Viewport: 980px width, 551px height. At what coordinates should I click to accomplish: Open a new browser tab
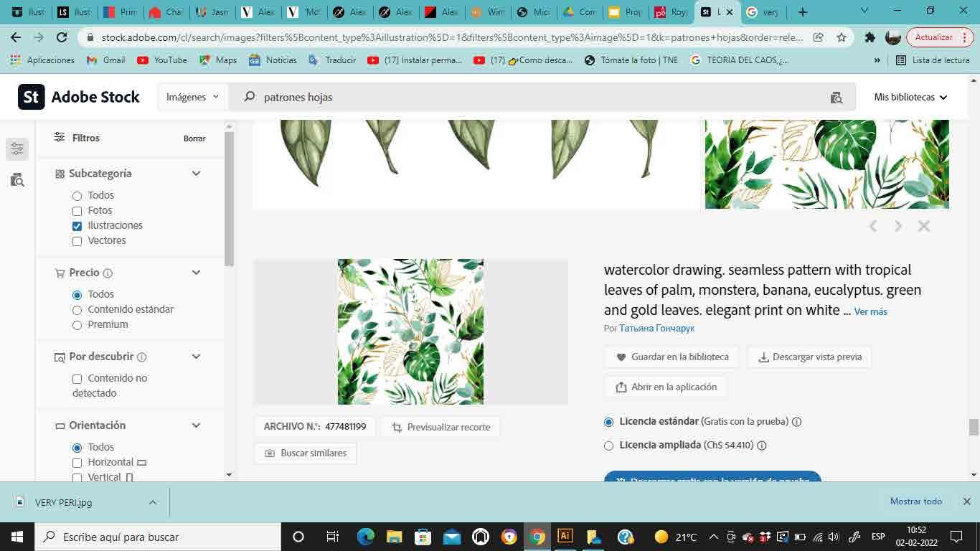(x=803, y=12)
